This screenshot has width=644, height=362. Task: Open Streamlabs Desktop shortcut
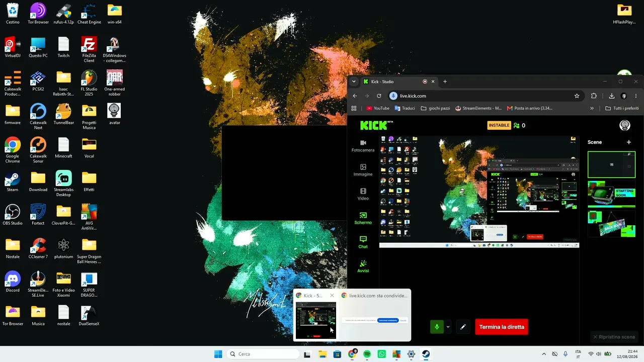pos(63,183)
